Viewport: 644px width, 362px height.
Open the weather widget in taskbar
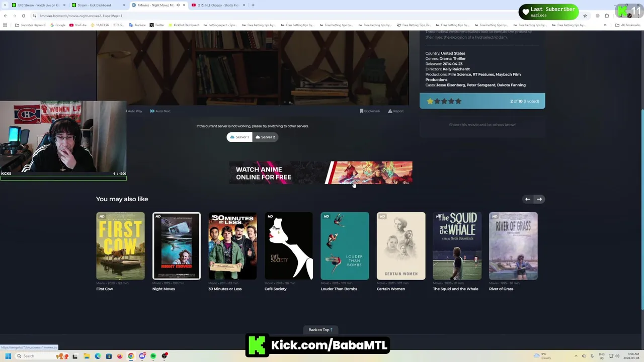click(542, 356)
